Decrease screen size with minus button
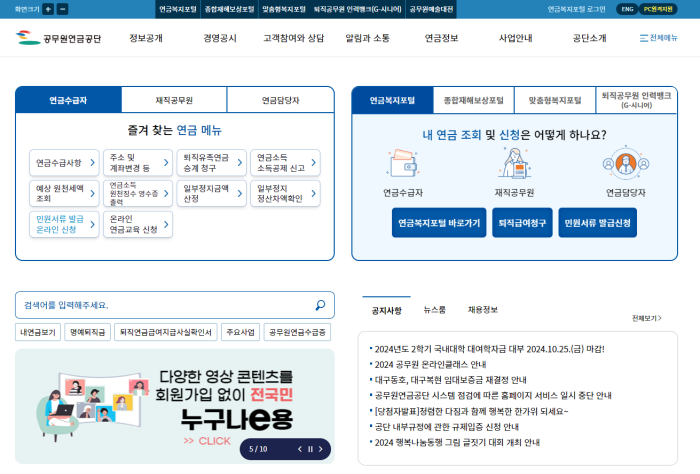Screen dimensions: 700x474 [x=62, y=9]
